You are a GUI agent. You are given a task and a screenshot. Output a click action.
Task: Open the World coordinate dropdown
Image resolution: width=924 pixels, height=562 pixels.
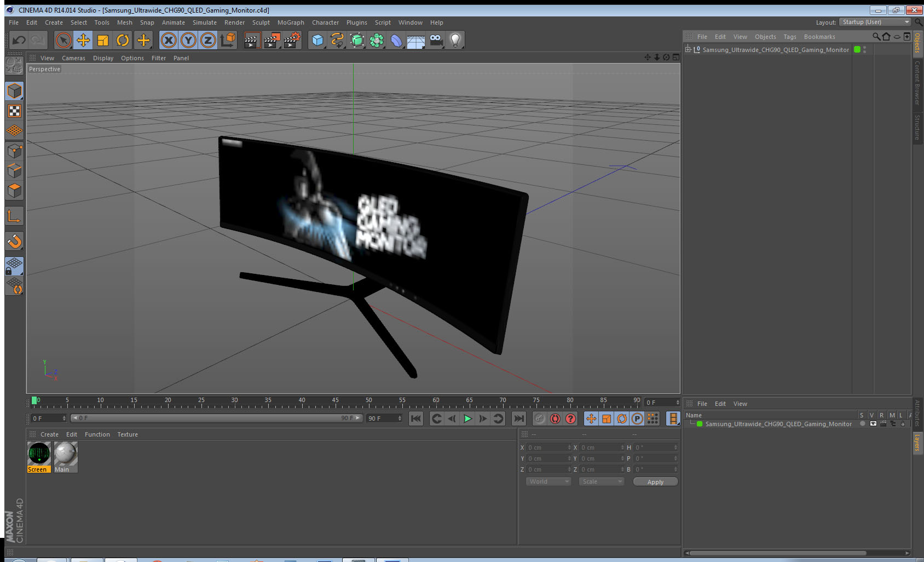[548, 481]
